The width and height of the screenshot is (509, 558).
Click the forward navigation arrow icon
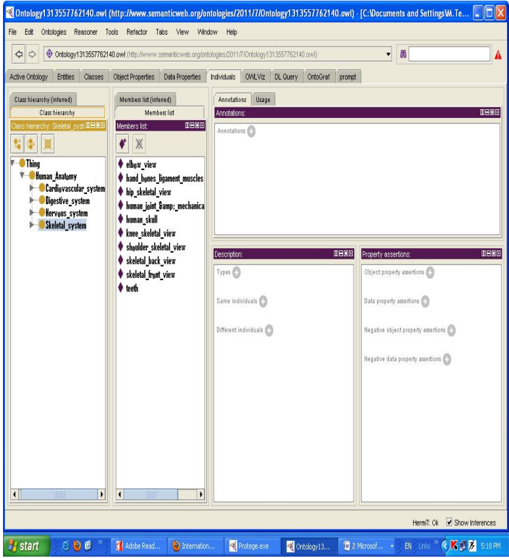(x=32, y=54)
